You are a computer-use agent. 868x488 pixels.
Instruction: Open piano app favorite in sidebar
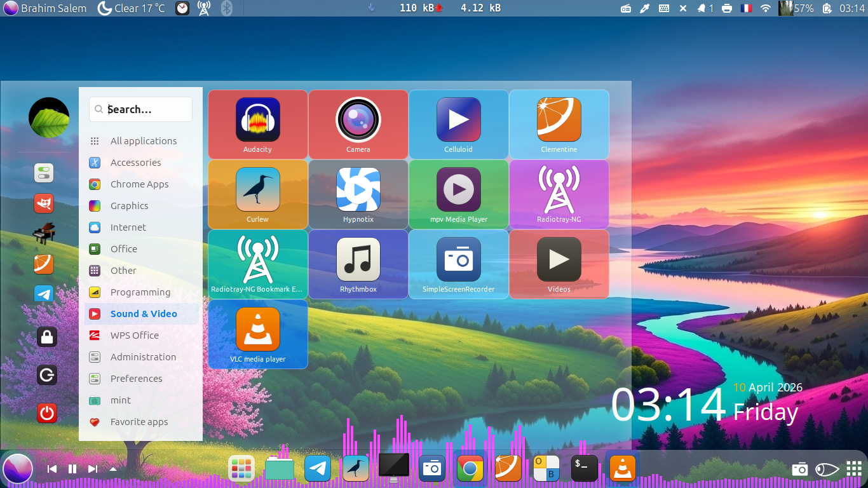click(x=44, y=233)
